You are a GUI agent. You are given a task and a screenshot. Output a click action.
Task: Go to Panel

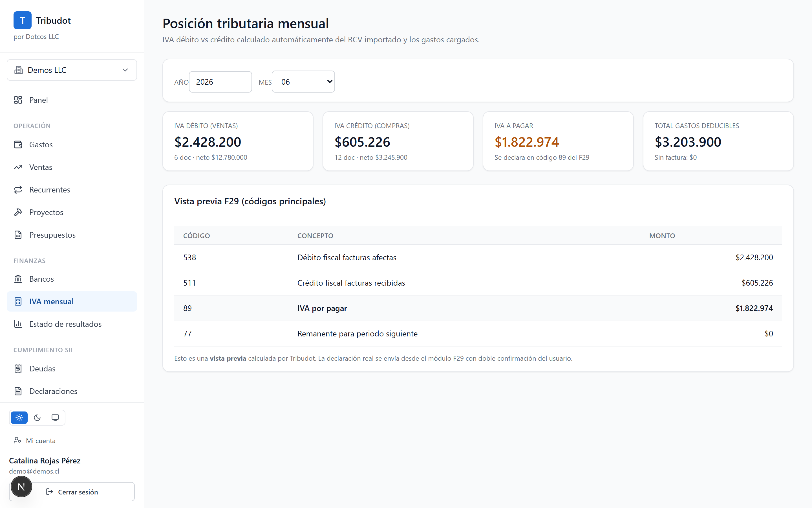point(72,100)
